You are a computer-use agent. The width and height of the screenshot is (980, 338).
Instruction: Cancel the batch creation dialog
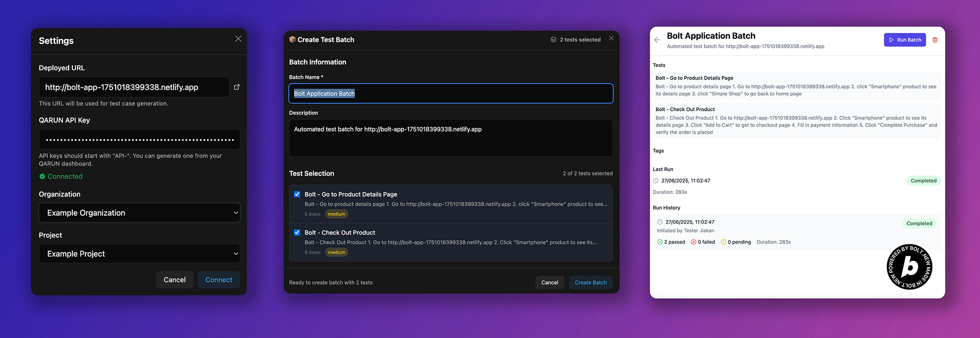coord(550,282)
